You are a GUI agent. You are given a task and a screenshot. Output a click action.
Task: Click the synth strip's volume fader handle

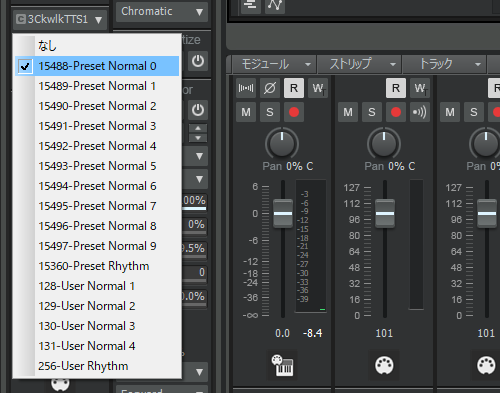(283, 214)
